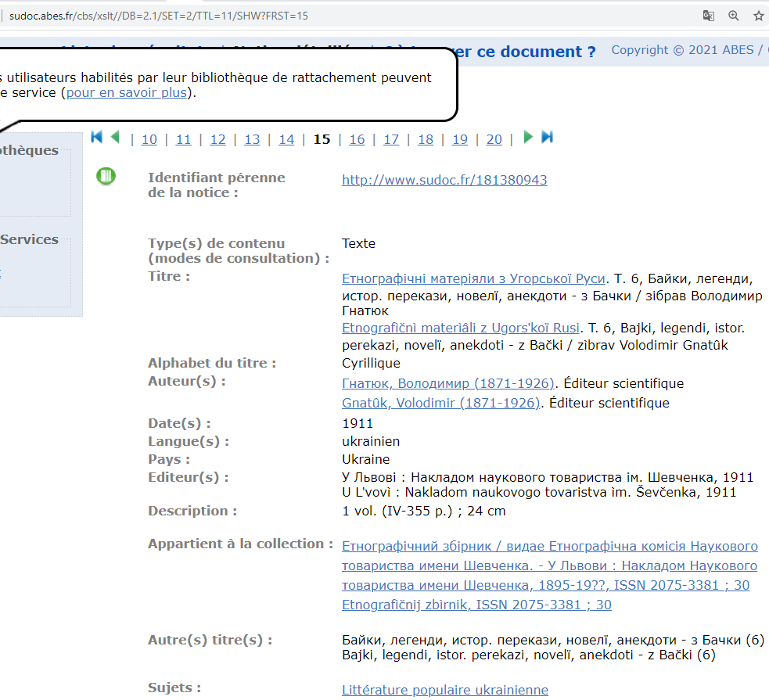Open collection Etnografičnij zbìrnik link

[x=476, y=605]
